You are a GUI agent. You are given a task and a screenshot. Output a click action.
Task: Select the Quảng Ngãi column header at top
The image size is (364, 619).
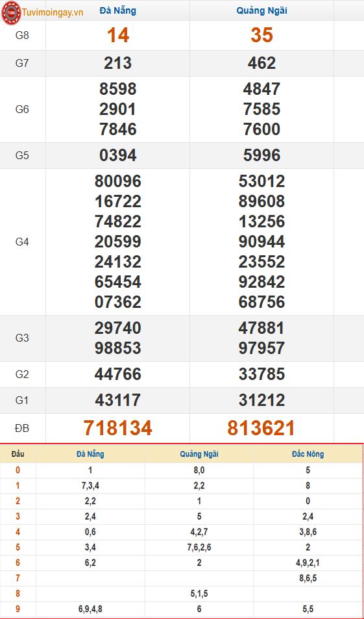(261, 10)
